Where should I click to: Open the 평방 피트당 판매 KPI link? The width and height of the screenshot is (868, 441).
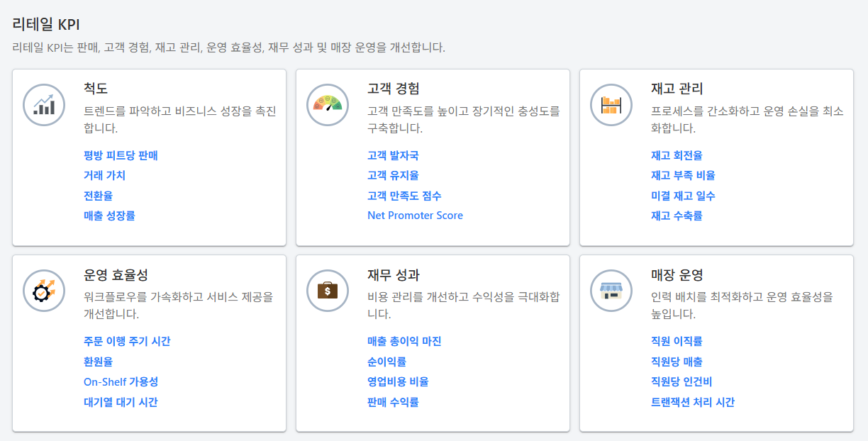tap(121, 155)
